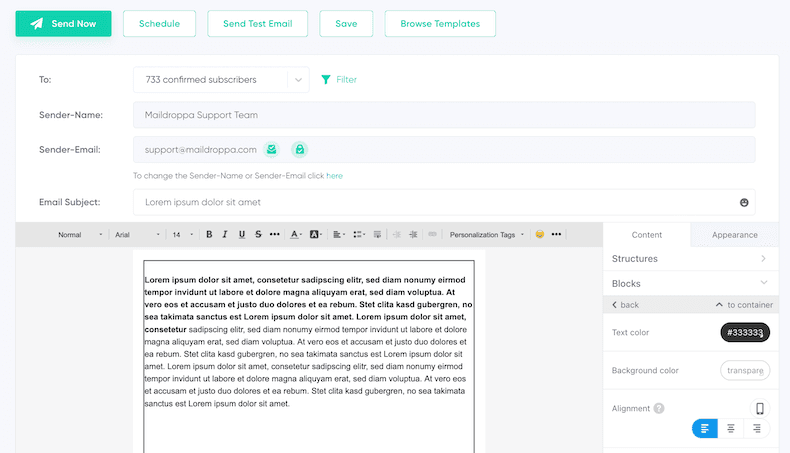Open the Personalization Tags dropdown
Screen dimensions: 790x453
pyautogui.click(x=487, y=235)
